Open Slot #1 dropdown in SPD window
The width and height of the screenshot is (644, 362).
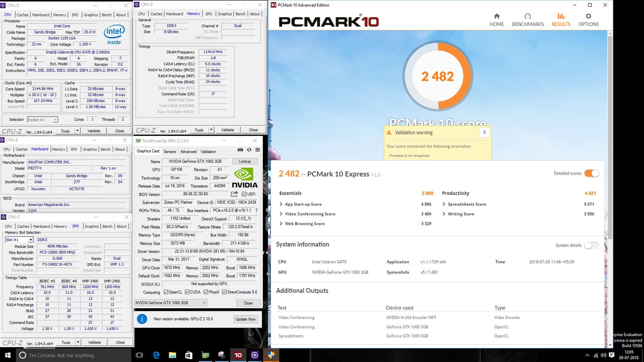click(x=19, y=240)
